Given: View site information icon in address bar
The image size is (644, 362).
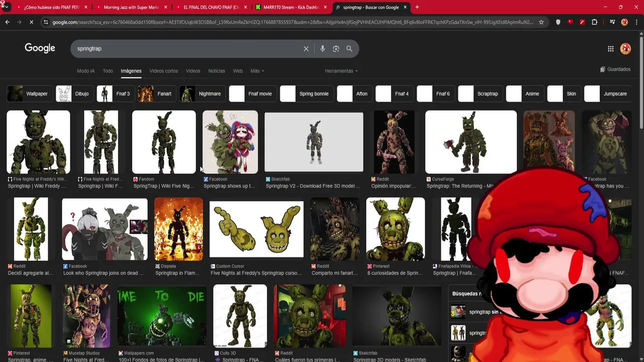Looking at the screenshot, I should tap(46, 22).
